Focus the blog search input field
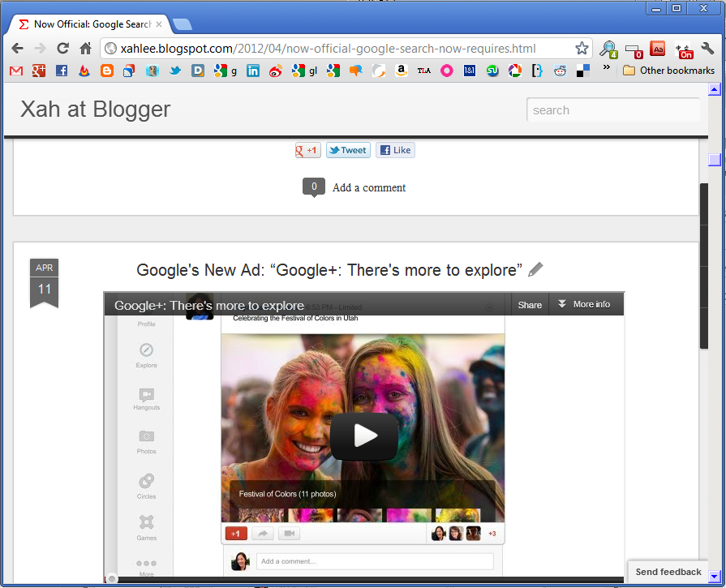The height and width of the screenshot is (588, 726). click(613, 109)
